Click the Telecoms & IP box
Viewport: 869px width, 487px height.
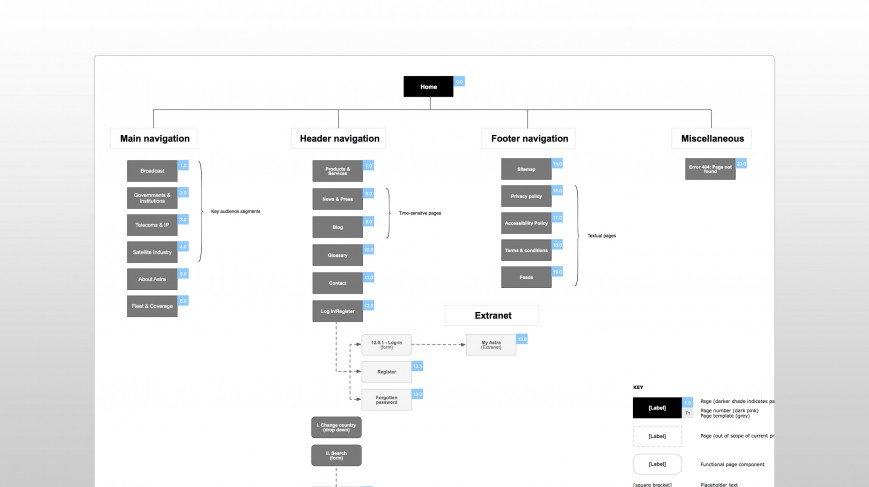coord(152,225)
